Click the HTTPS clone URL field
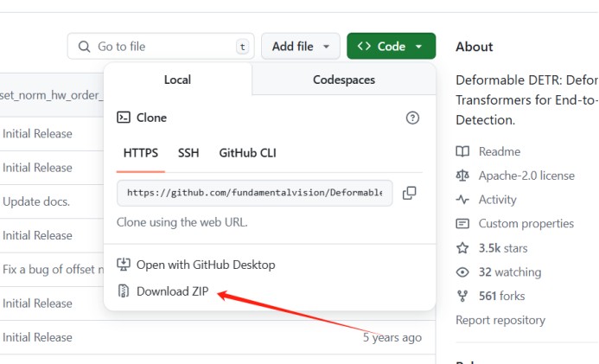Image resolution: width=599 pixels, height=364 pixels. [254, 193]
